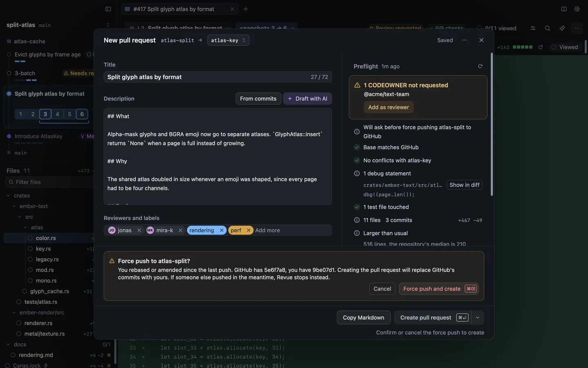Collapse the crates folder
This screenshot has height=368, width=588.
[x=8, y=195]
